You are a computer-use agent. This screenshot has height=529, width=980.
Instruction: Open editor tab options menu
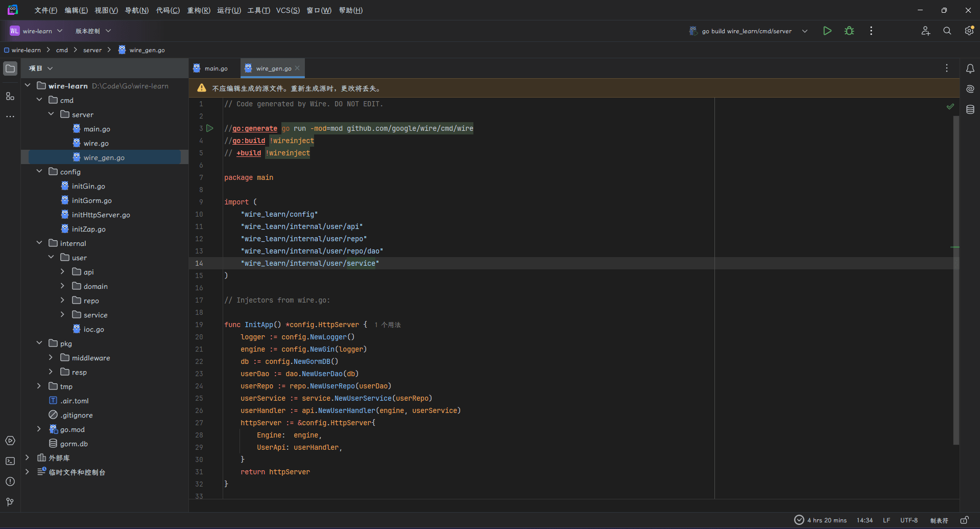coord(947,68)
